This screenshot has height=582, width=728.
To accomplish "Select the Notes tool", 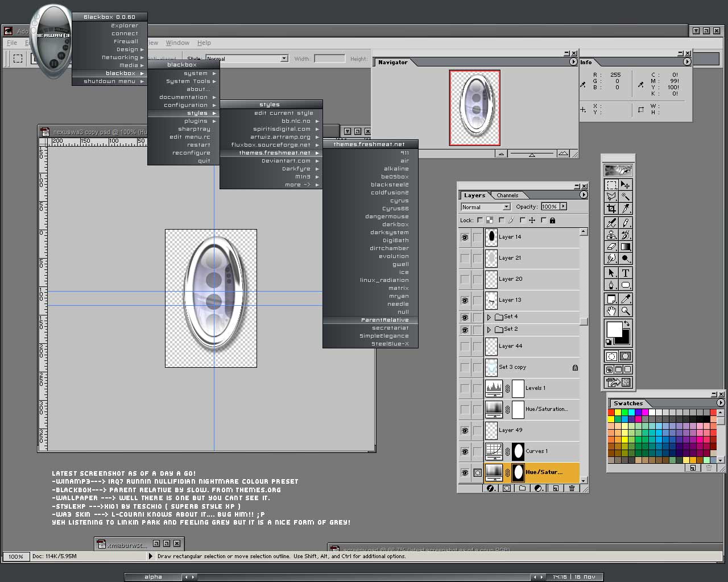I will pos(611,299).
